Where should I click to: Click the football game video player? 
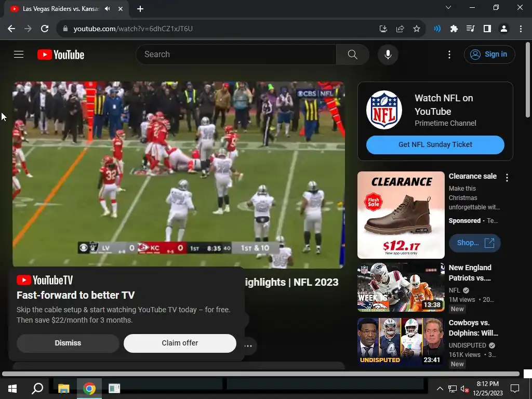[179, 175]
